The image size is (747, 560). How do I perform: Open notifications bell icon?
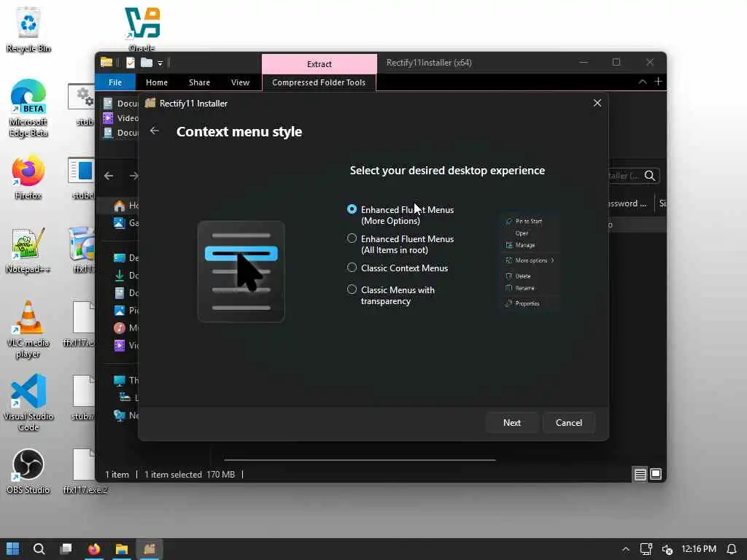click(731, 549)
